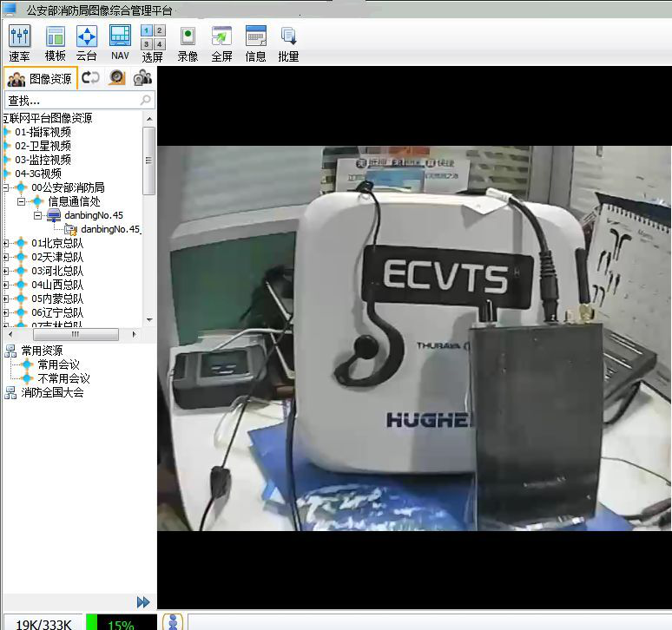Switch to the speaker audio tab
The height and width of the screenshot is (630, 672).
(116, 77)
